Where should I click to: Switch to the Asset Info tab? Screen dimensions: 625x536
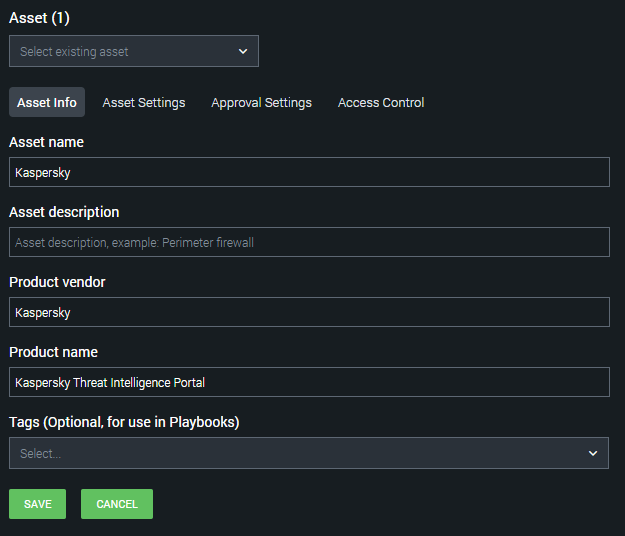coord(47,102)
